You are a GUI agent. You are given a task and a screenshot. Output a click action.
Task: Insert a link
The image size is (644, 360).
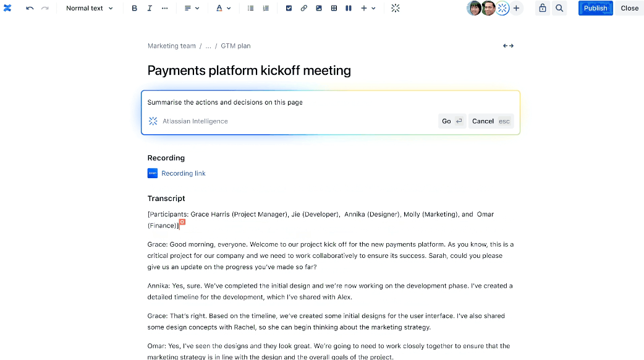[x=304, y=8]
